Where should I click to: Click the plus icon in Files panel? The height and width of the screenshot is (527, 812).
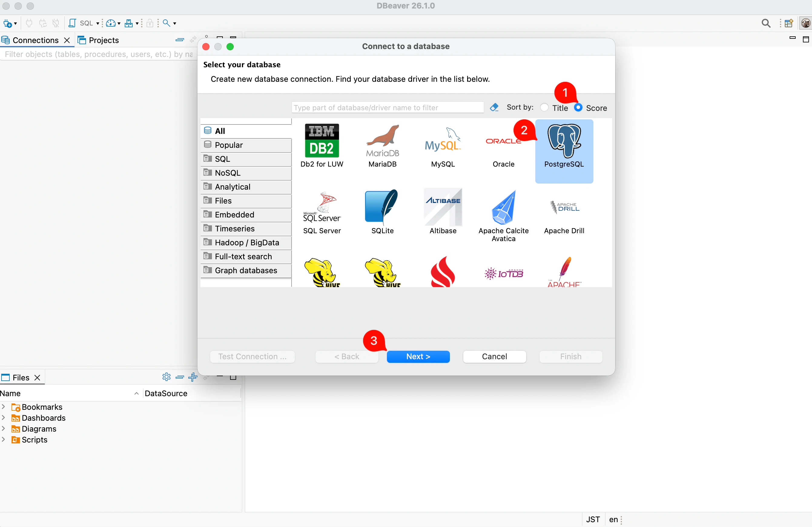pos(193,377)
